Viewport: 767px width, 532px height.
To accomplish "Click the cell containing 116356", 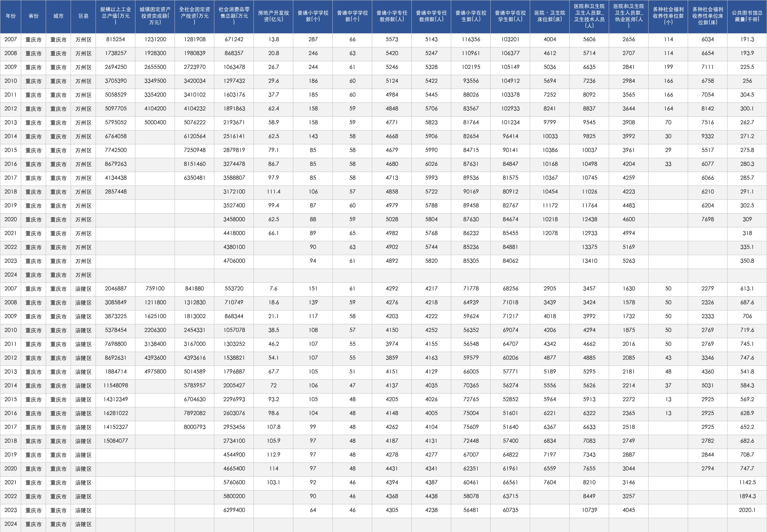I will point(471,39).
